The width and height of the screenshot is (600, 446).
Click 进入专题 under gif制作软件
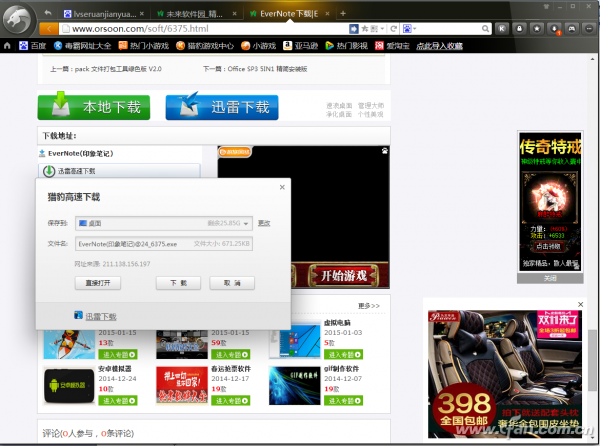point(344,400)
